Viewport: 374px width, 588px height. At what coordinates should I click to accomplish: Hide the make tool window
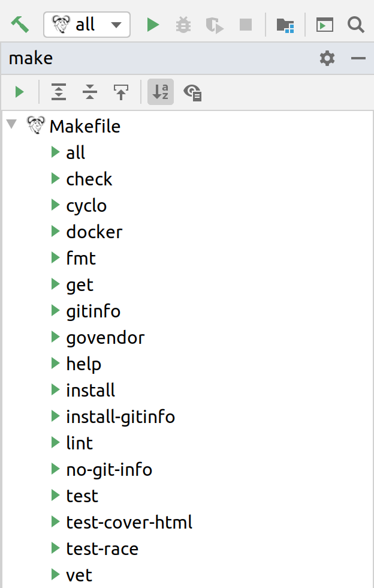(358, 58)
